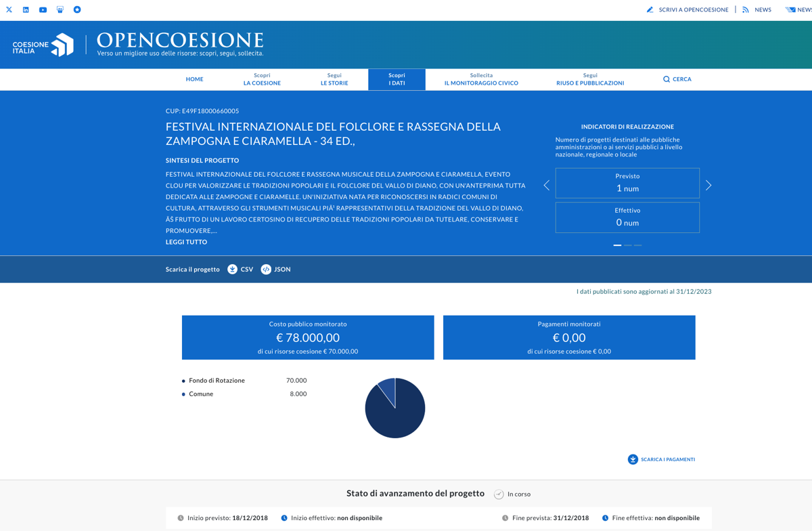Viewport: 812px width, 531px height.
Task: Open Sollecita Il Monitoraggio Civico menu
Action: point(481,79)
